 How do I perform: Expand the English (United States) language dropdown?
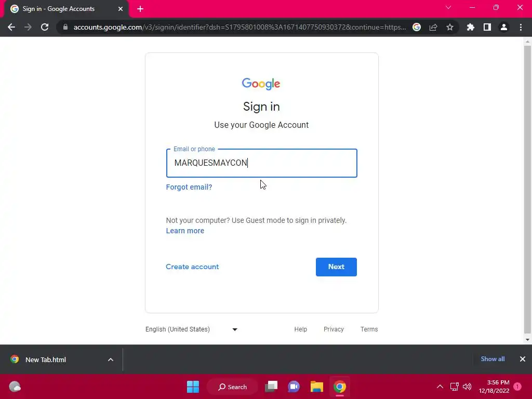(191, 329)
